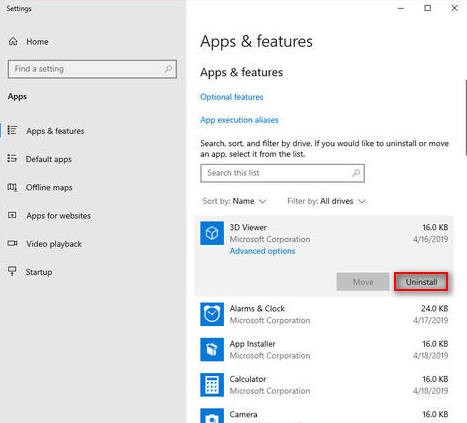Click the Apps for websites icon

click(x=12, y=215)
